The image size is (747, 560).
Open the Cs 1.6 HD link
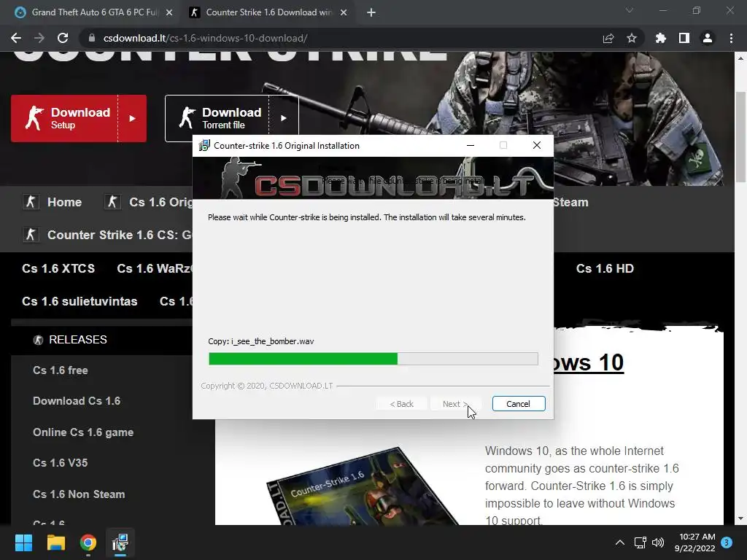click(605, 268)
